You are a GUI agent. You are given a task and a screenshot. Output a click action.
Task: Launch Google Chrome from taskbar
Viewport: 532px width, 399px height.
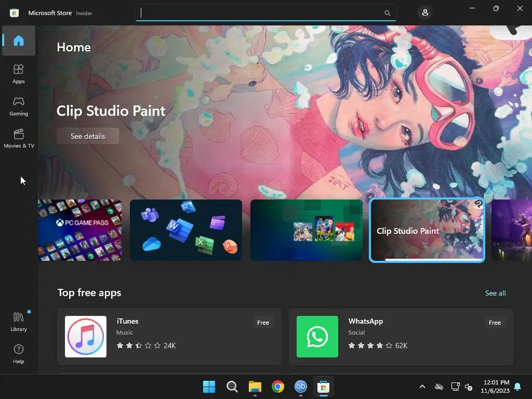(x=278, y=387)
